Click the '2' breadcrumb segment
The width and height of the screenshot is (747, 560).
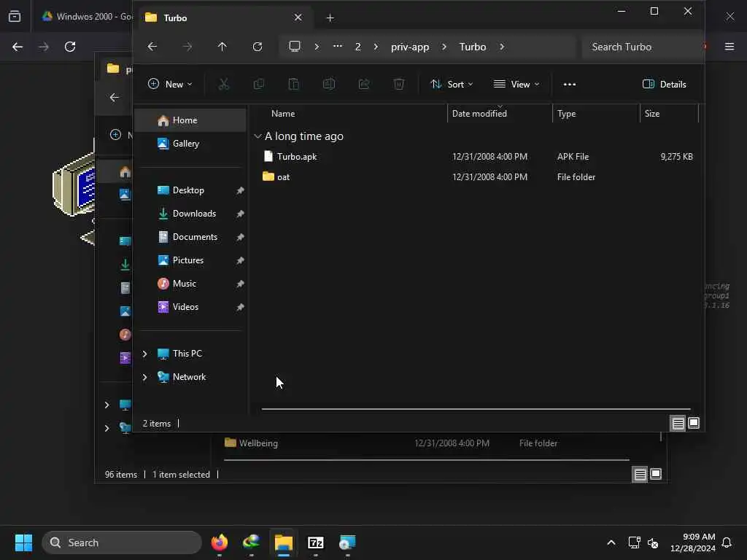[357, 47]
